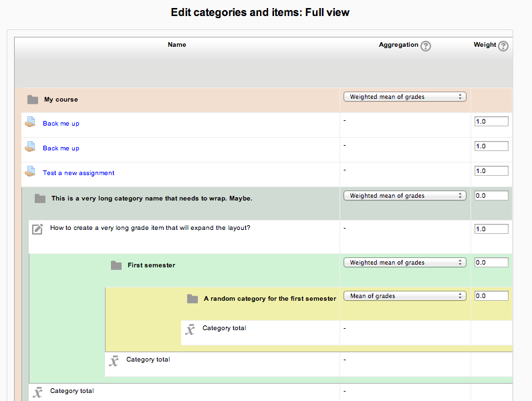Click x-bar icon of First semester Category total
Image resolution: width=532 pixels, height=401 pixels.
114,361
